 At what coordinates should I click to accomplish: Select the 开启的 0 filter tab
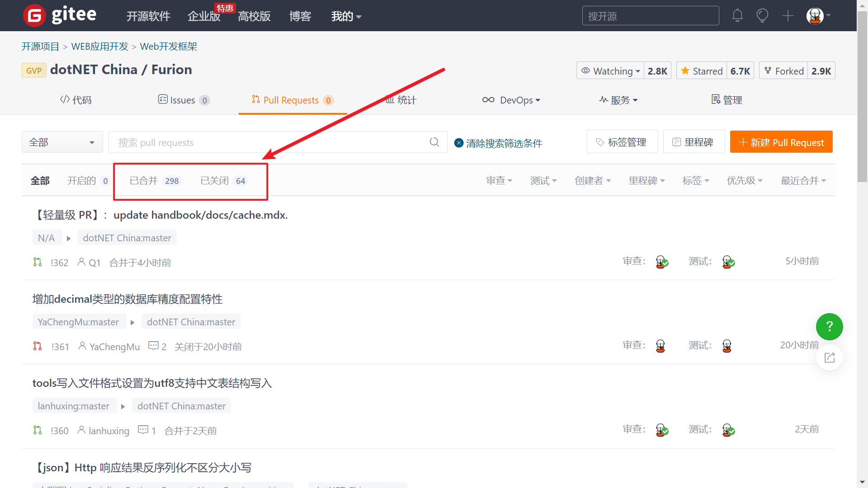click(x=88, y=181)
